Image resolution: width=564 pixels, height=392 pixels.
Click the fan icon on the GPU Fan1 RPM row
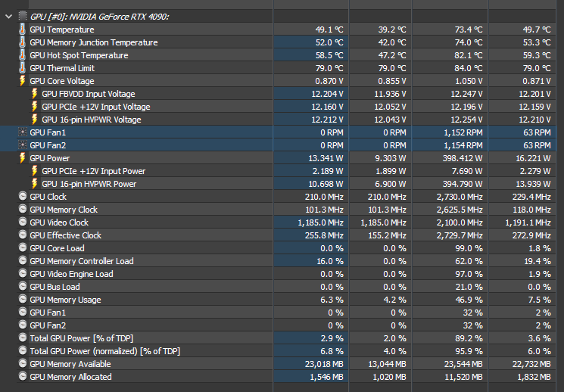tap(23, 132)
